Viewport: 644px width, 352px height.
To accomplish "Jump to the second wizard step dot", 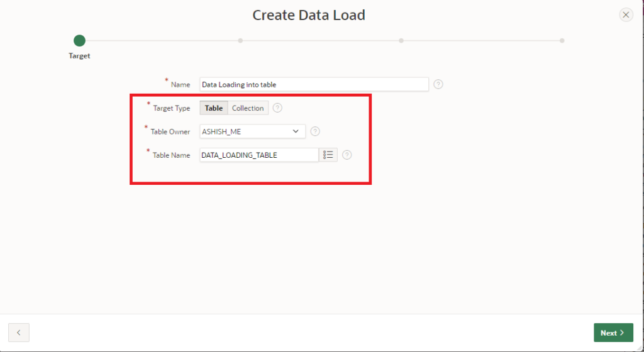I will click(240, 41).
